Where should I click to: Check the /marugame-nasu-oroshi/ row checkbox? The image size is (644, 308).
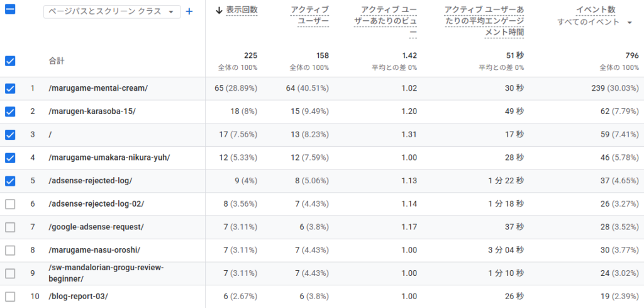(x=10, y=250)
